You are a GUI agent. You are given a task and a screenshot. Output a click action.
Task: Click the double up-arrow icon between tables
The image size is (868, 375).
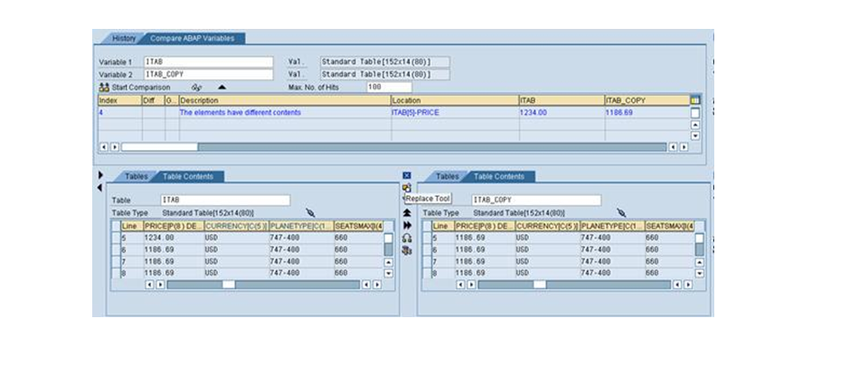pyautogui.click(x=407, y=211)
